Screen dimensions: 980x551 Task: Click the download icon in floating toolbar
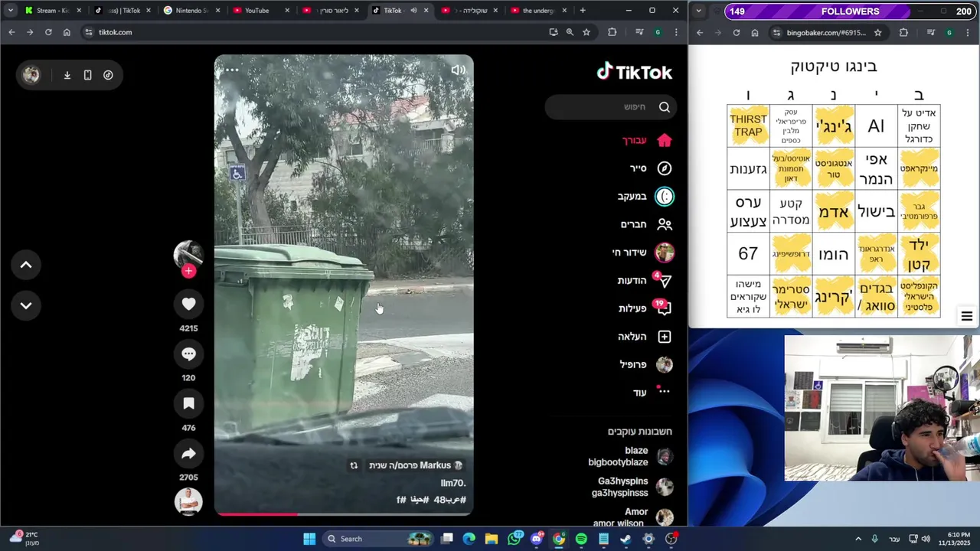[67, 75]
